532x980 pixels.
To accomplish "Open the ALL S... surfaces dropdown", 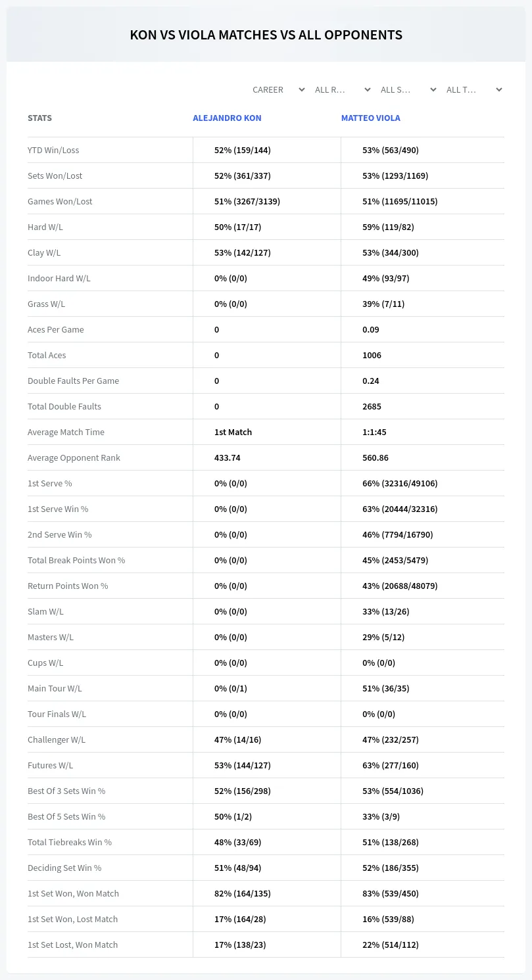I will click(x=408, y=89).
